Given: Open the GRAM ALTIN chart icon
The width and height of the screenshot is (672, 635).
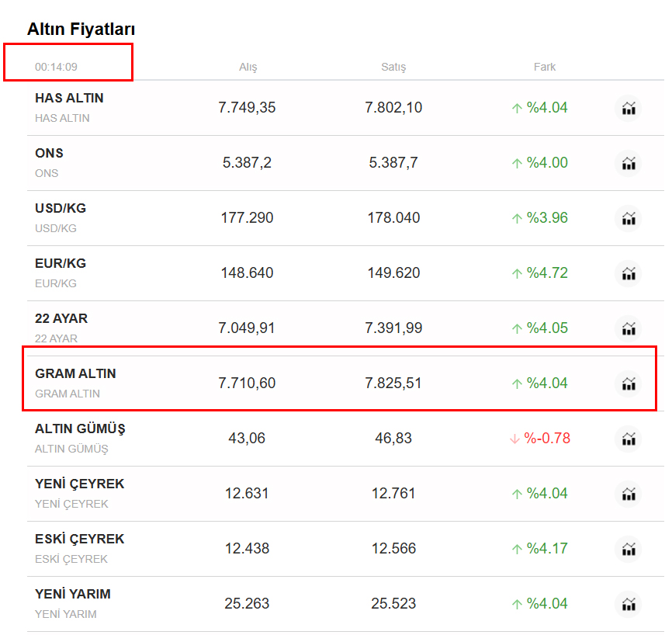Looking at the screenshot, I should click(x=629, y=383).
